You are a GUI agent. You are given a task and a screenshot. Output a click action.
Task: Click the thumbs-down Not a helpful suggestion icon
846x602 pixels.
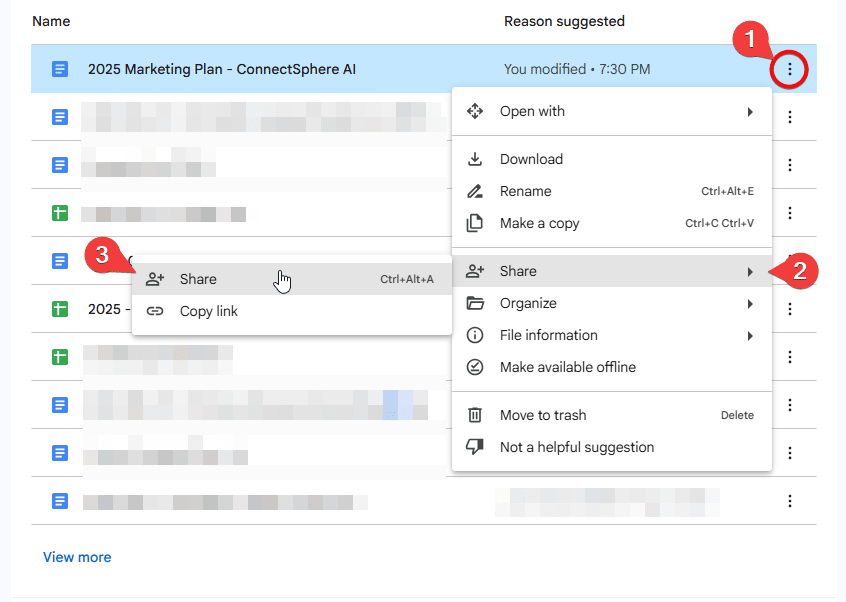(475, 447)
